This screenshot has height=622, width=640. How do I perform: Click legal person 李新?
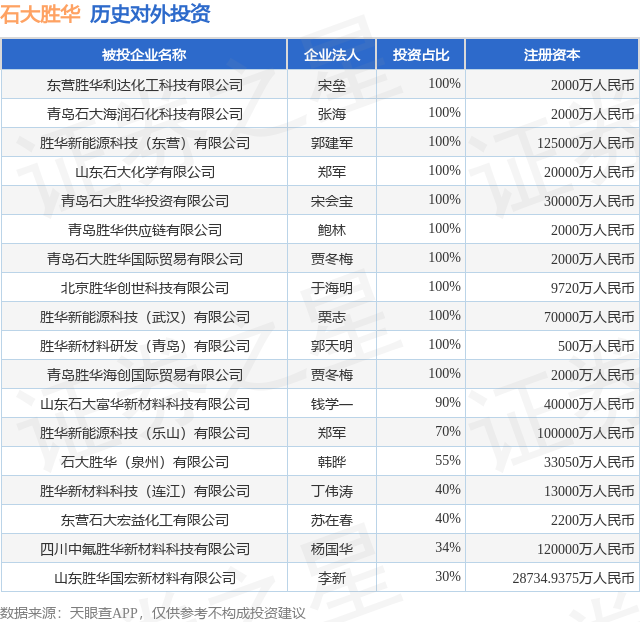tap(331, 578)
